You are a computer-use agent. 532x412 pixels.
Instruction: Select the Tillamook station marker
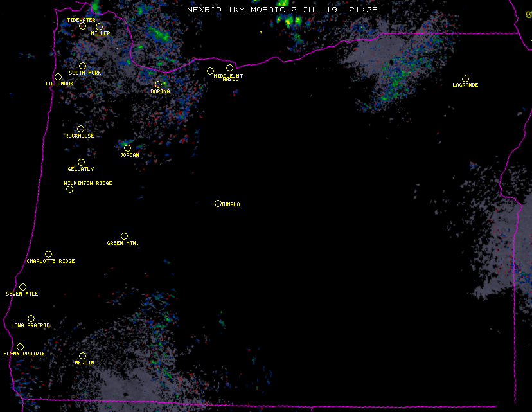click(58, 77)
